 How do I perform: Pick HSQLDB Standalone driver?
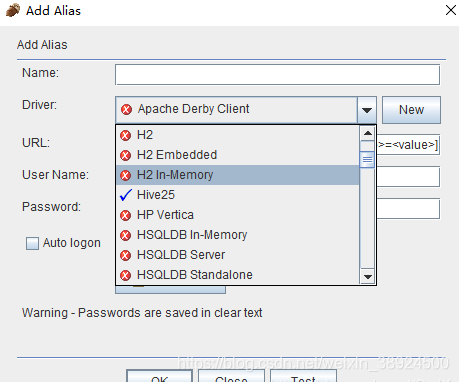point(238,275)
